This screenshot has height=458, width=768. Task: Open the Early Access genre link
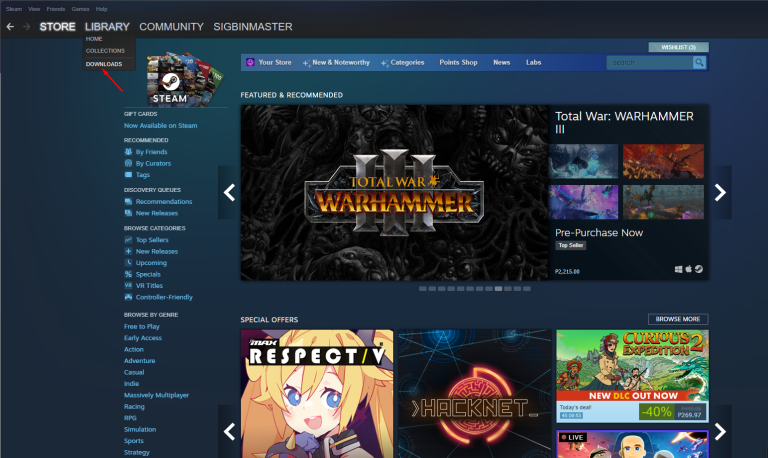coord(143,337)
